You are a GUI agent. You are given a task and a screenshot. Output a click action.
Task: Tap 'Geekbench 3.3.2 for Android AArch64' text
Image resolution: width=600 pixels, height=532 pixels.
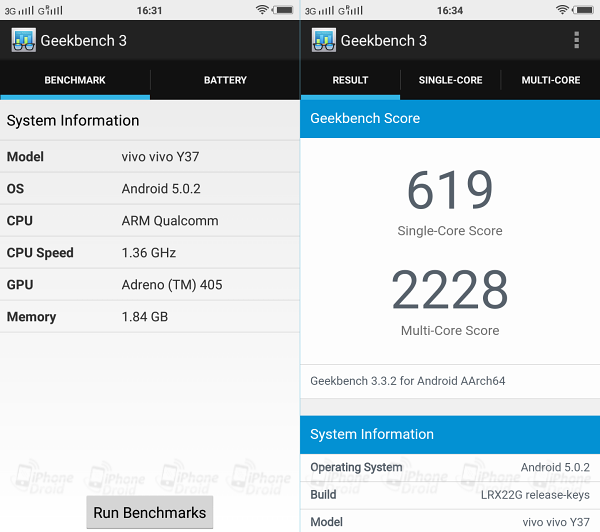pyautogui.click(x=408, y=381)
